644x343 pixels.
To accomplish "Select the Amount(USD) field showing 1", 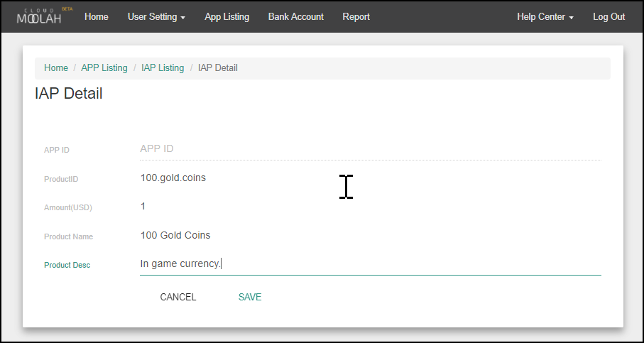I will coord(369,206).
